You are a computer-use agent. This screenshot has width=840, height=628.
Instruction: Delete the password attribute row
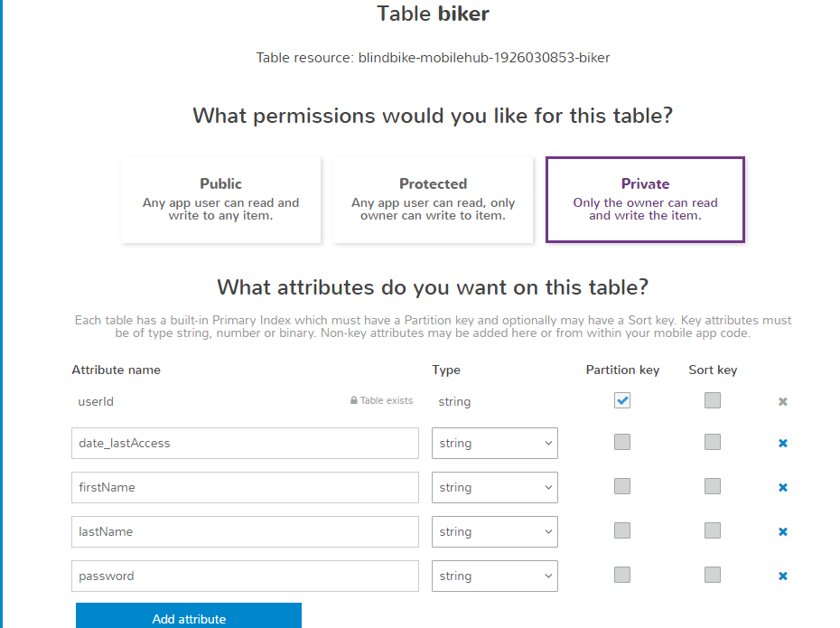point(783,576)
